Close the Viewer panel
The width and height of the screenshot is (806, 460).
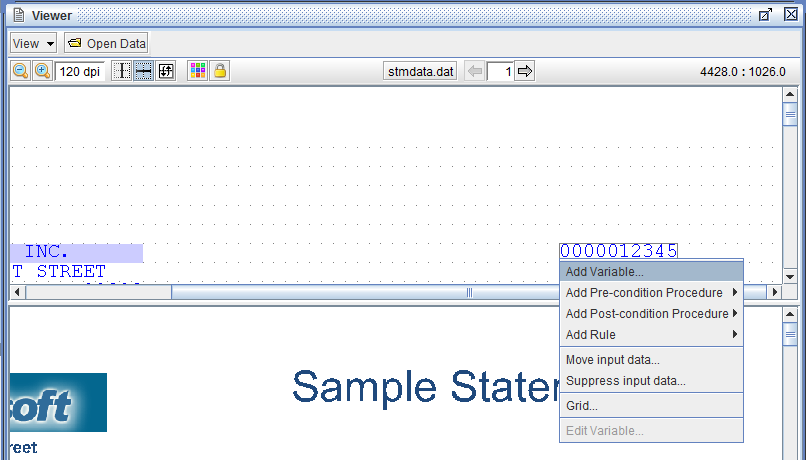coord(791,14)
